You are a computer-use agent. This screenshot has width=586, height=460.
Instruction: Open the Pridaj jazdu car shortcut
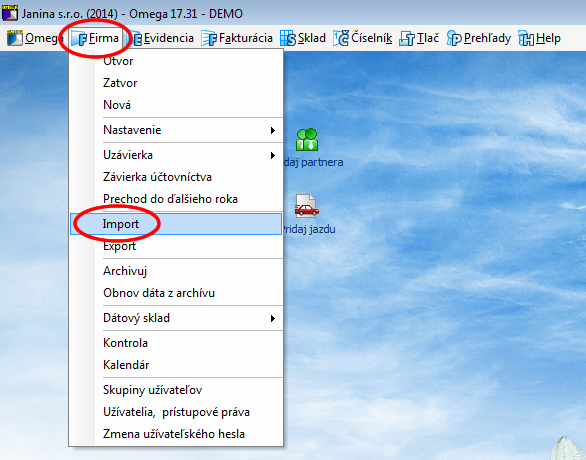tap(307, 206)
